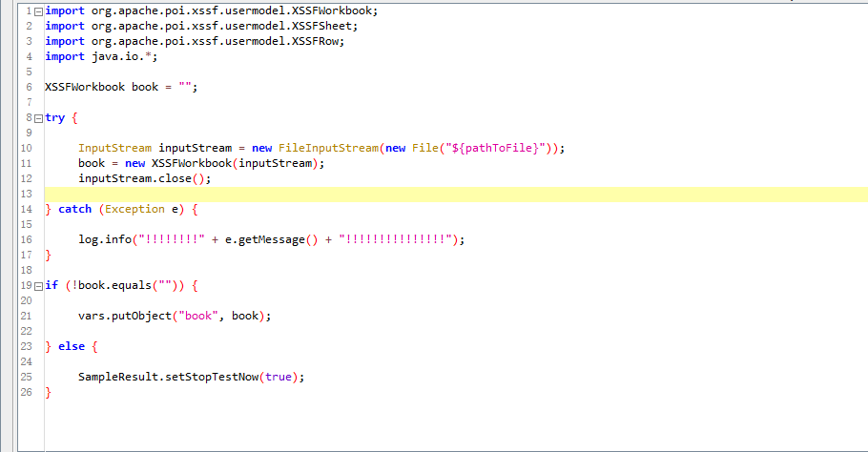Click the 'true' literal on line 25

(279, 377)
